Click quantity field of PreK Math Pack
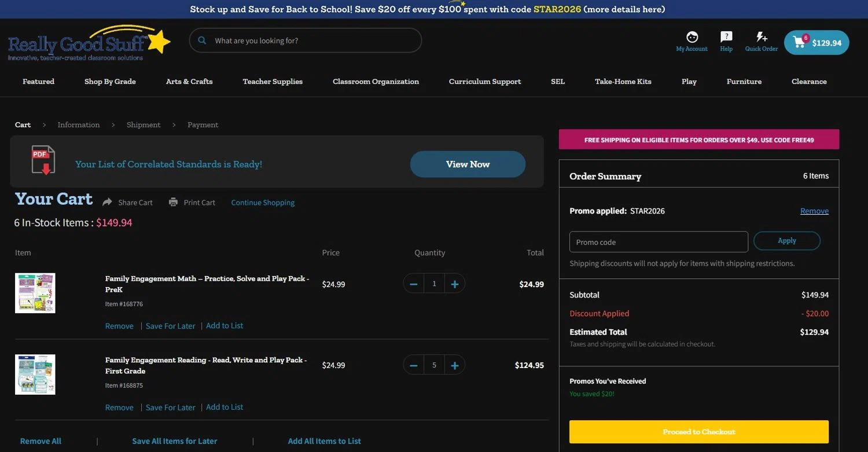The width and height of the screenshot is (868, 452). tap(434, 284)
